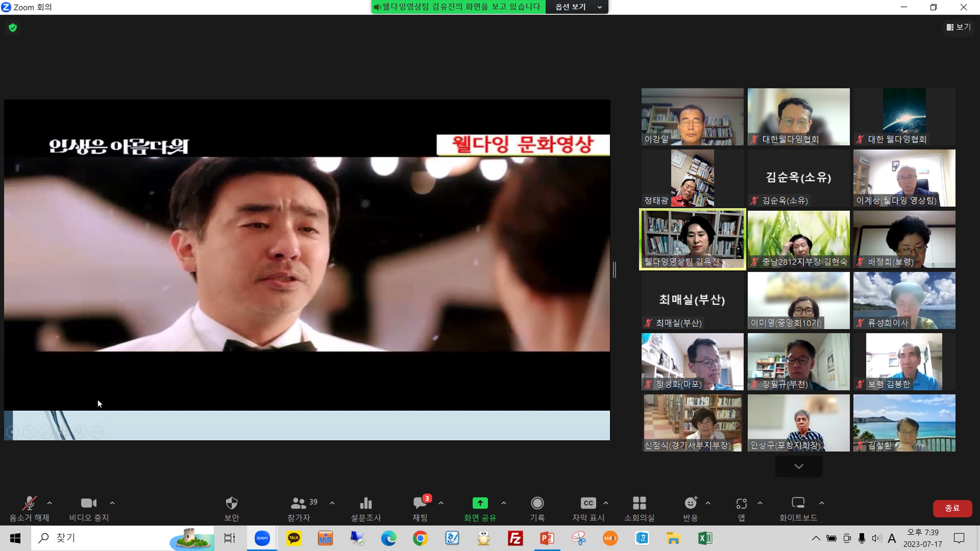
Task: Stop video using 비디오 중지
Action: point(89,503)
